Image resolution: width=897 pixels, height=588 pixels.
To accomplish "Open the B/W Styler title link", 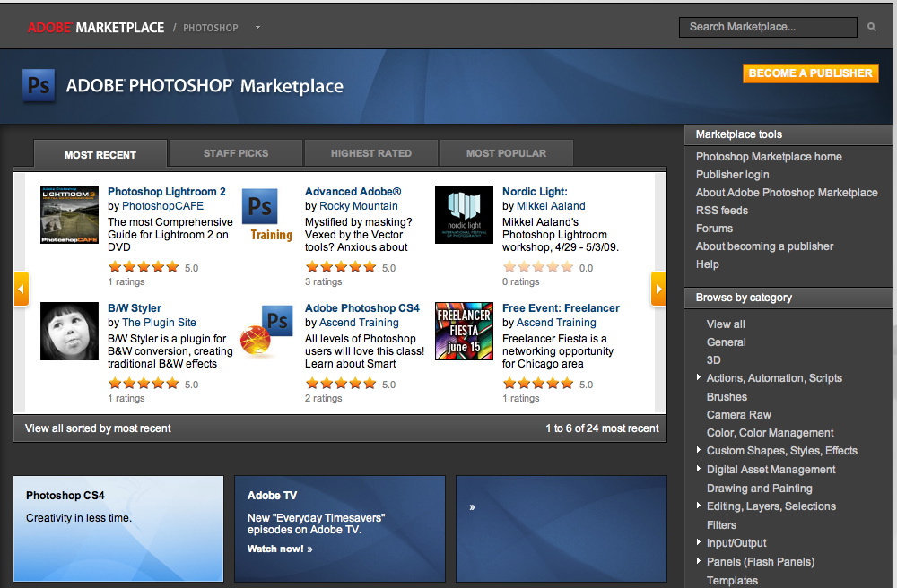I will (x=135, y=308).
